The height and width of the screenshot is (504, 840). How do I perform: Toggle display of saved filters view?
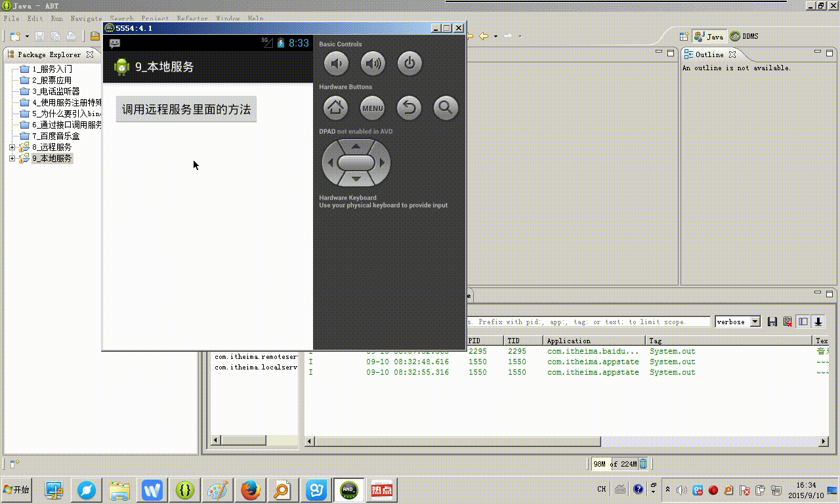point(803,322)
